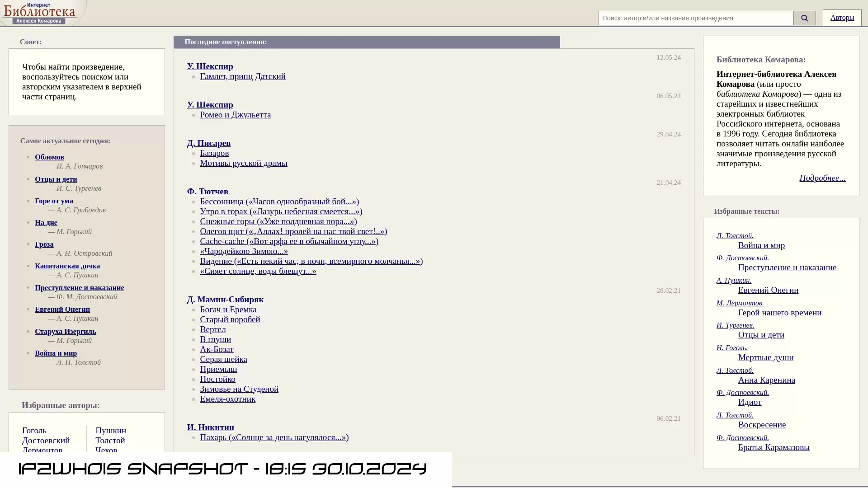Screen dimensions: 868x488
Task: Open Евгений Онегин in selected texts
Action: tap(768, 290)
